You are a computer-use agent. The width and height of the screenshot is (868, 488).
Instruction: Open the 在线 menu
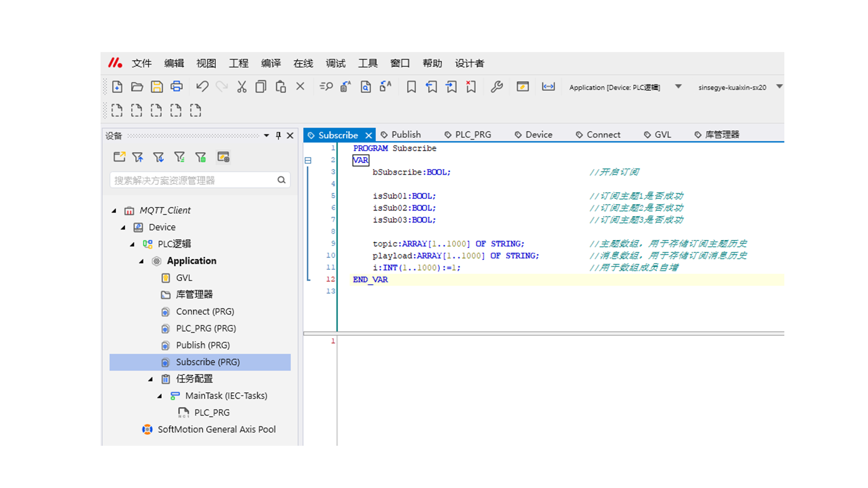coord(303,63)
